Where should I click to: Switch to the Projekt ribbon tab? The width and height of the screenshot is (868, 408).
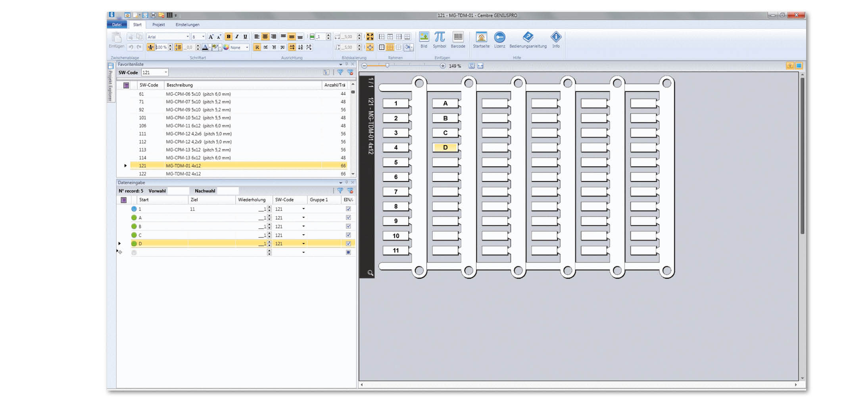pos(158,25)
